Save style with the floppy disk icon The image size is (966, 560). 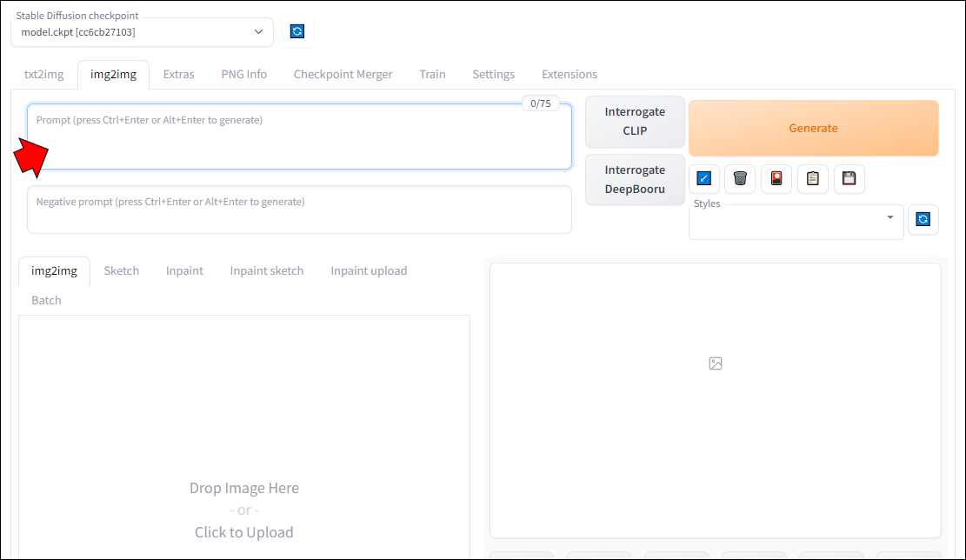[849, 178]
